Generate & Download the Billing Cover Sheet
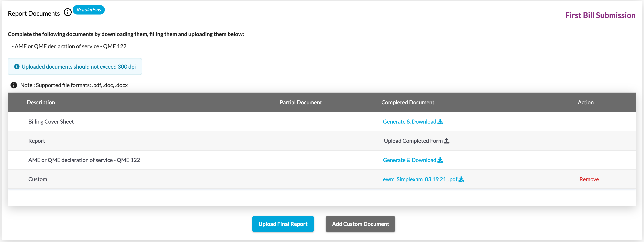This screenshot has width=644, height=242. pyautogui.click(x=409, y=122)
